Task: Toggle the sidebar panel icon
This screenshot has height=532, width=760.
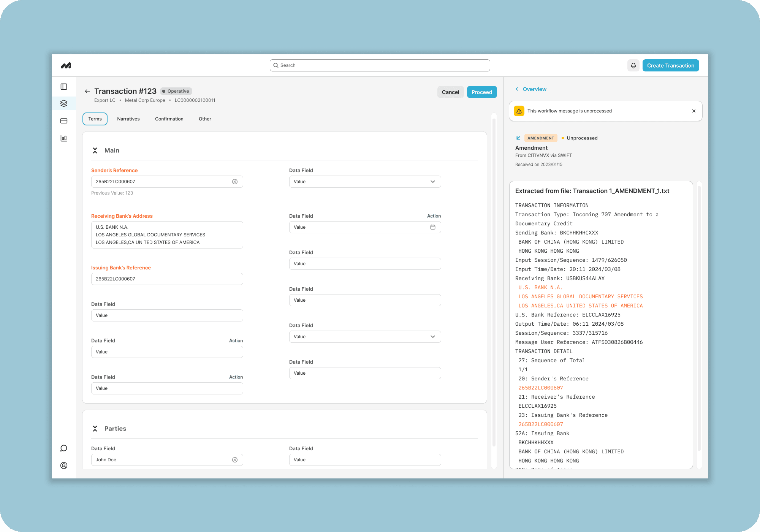Action: [x=64, y=87]
